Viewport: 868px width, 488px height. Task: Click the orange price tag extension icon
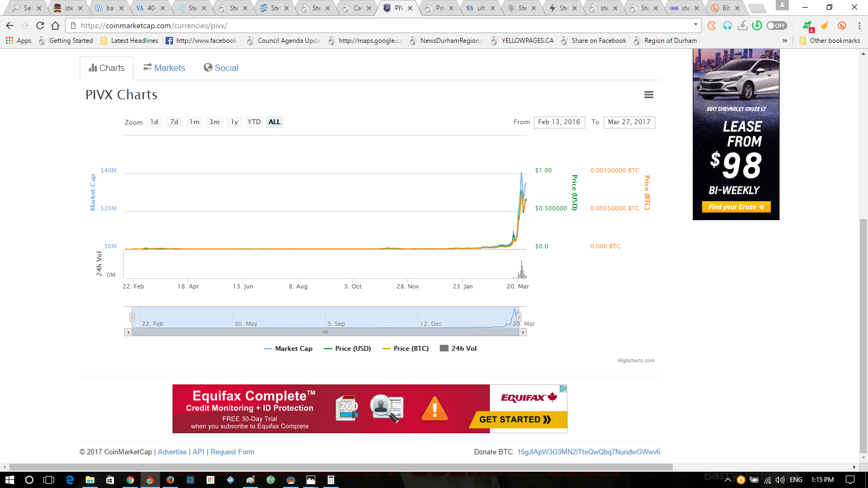[x=825, y=25]
